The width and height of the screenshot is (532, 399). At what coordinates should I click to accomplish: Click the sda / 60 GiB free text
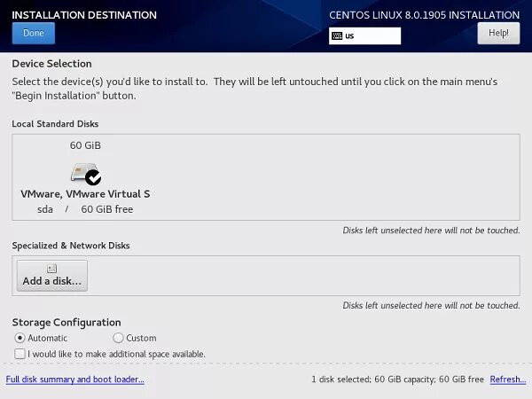coord(85,209)
